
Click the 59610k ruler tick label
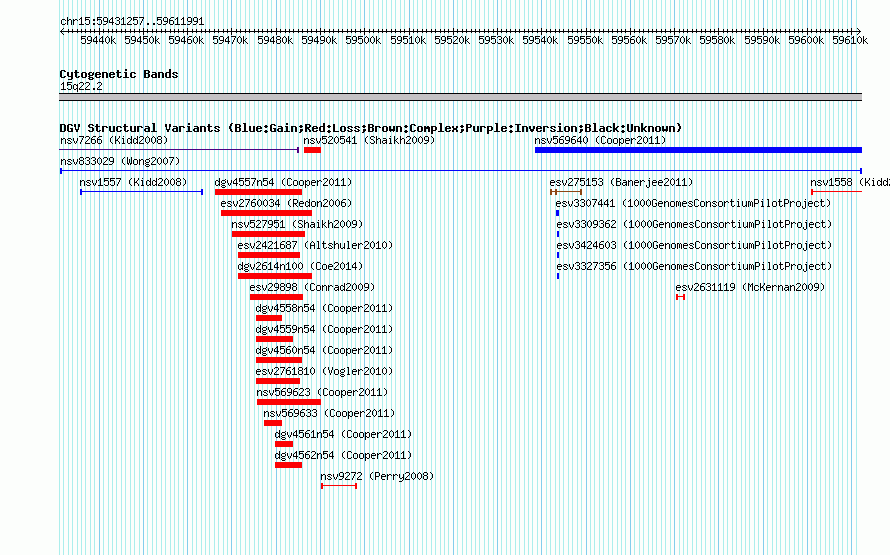click(x=850, y=40)
